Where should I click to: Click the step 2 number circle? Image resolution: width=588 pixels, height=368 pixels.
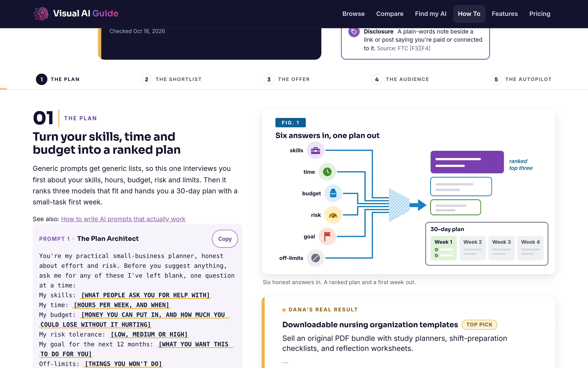(147, 79)
